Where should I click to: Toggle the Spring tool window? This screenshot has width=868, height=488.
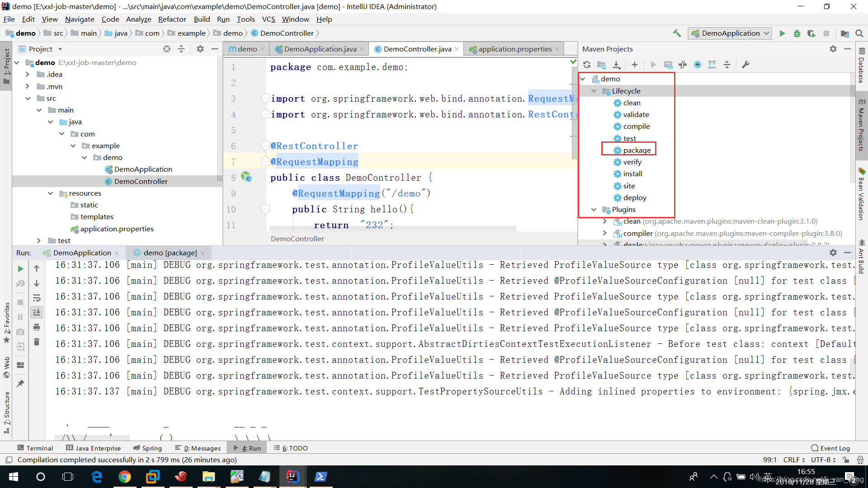coord(147,448)
